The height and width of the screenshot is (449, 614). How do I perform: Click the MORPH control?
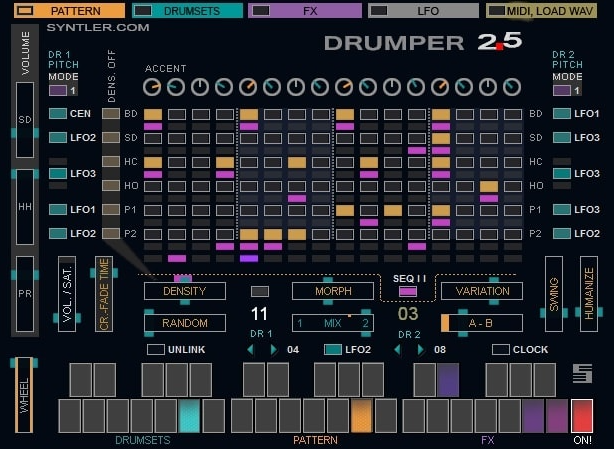(x=333, y=291)
